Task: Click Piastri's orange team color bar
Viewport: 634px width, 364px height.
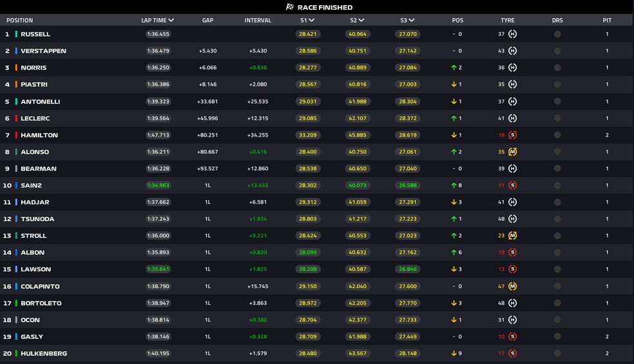Action: [x=16, y=84]
